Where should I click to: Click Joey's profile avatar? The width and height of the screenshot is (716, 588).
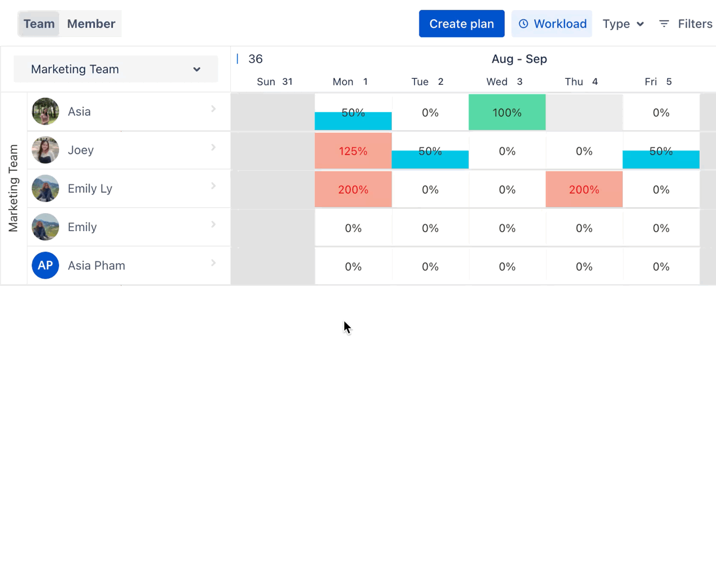coord(45,150)
